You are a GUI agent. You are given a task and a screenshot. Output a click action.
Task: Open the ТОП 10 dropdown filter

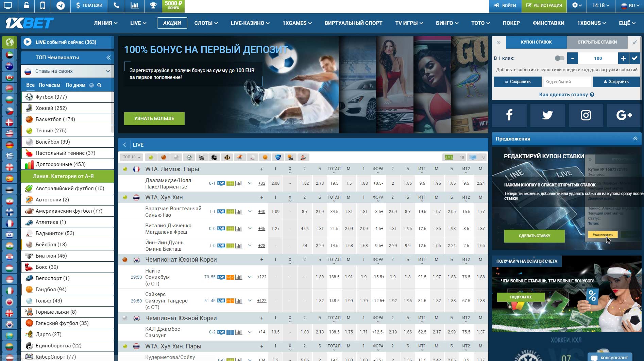pos(132,157)
